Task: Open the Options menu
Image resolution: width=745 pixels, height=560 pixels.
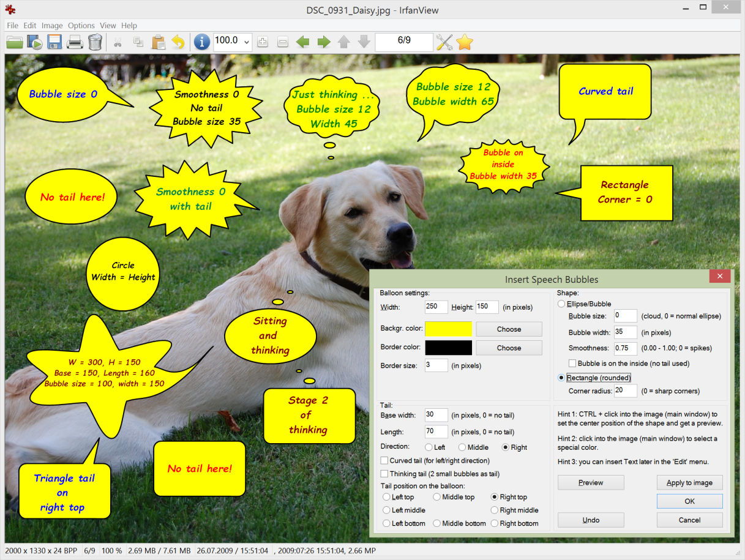Action: point(81,26)
